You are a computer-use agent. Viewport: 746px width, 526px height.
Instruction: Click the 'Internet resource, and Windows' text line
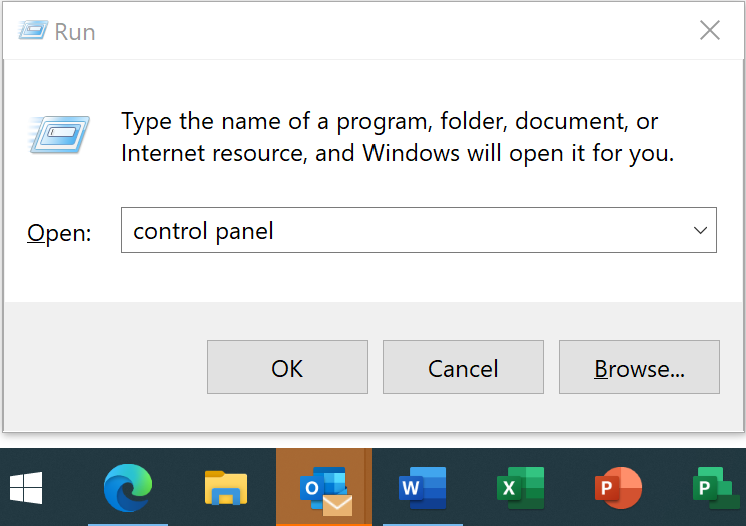coord(398,153)
